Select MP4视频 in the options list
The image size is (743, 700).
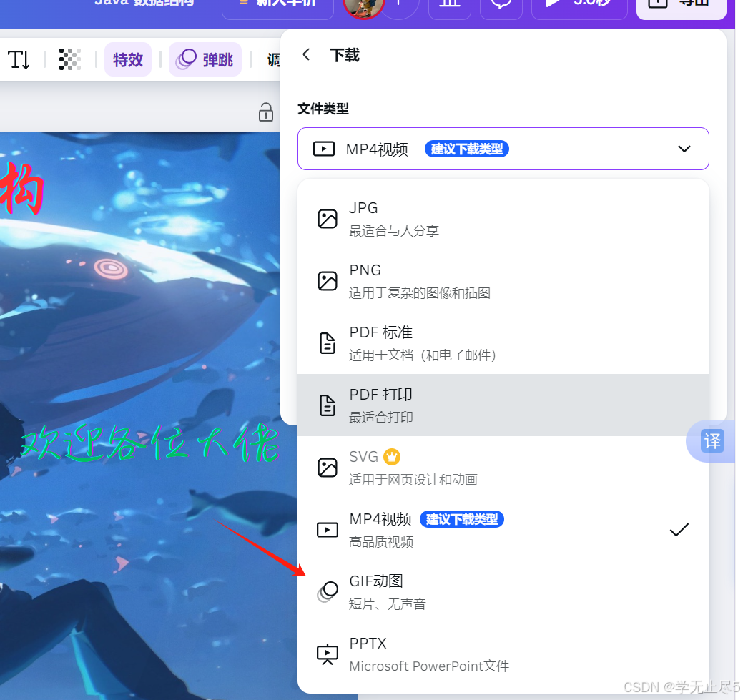pos(503,530)
